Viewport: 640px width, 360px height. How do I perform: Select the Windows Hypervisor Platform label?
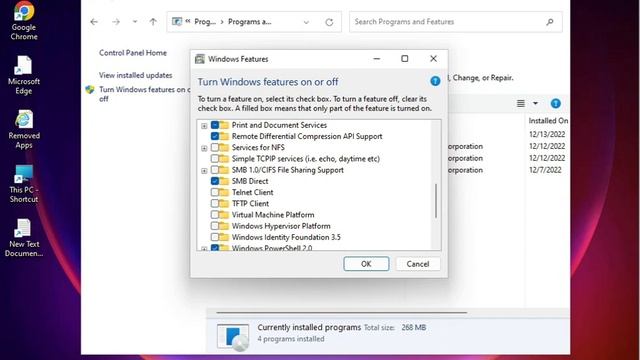click(281, 226)
